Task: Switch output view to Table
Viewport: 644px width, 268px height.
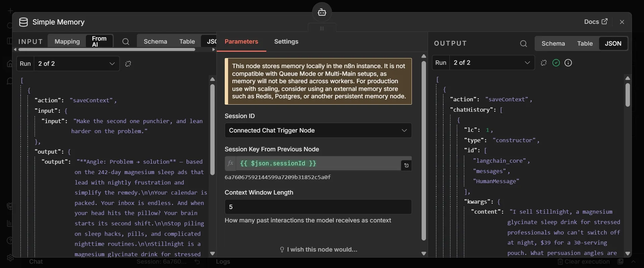Action: (585, 44)
